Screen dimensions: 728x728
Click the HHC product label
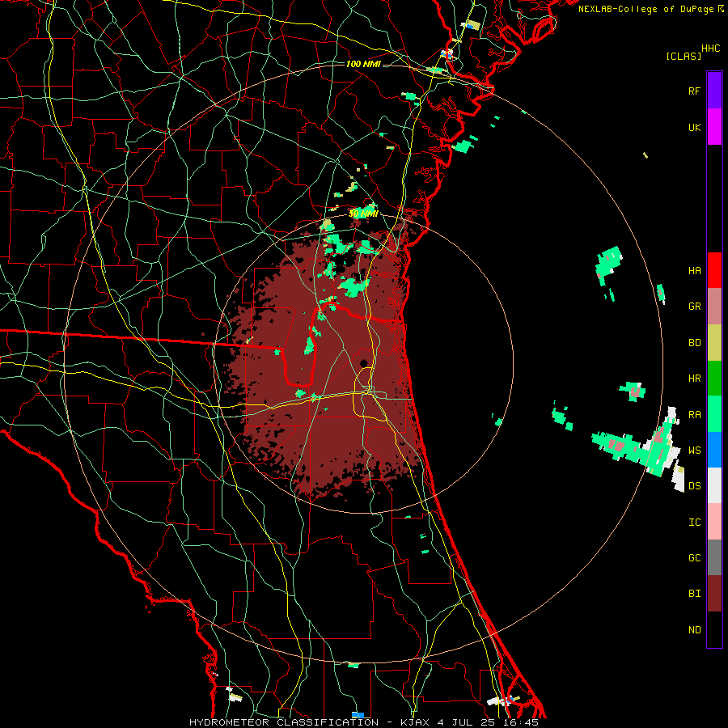(711, 49)
